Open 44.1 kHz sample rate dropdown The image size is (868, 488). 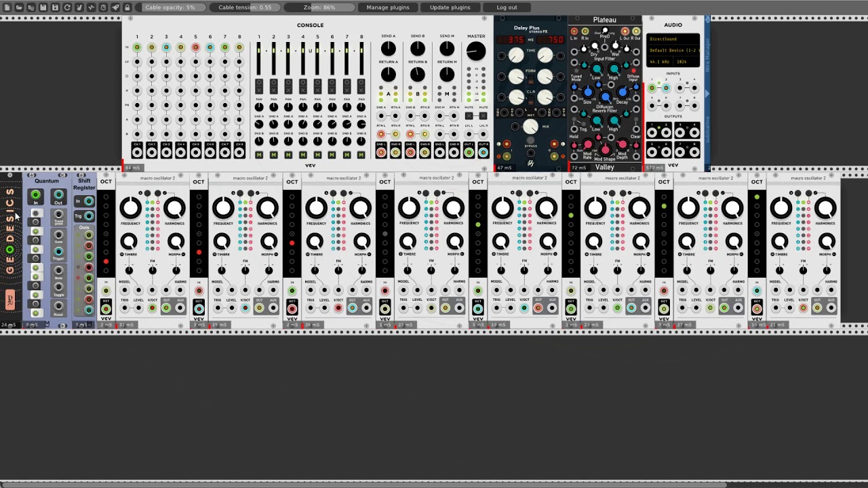click(661, 62)
